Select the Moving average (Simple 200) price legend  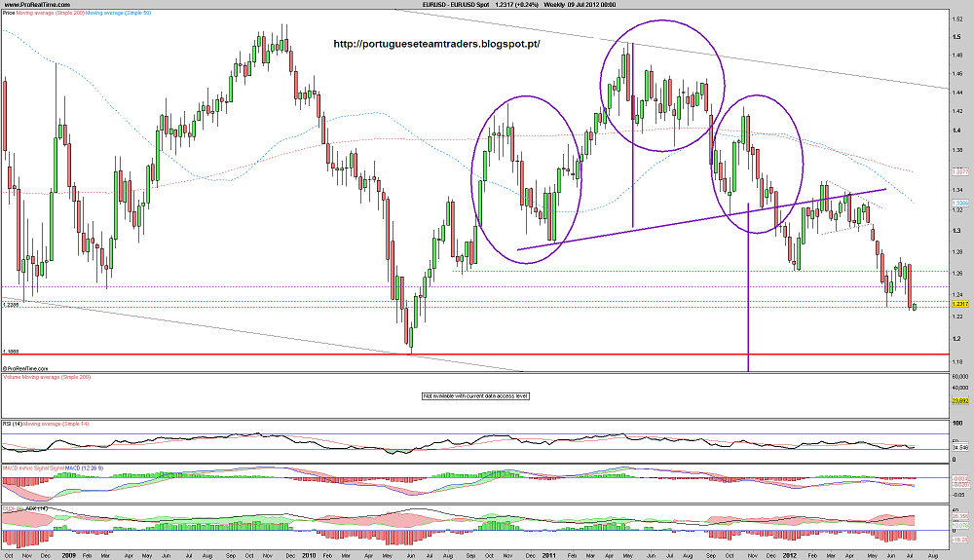point(49,13)
